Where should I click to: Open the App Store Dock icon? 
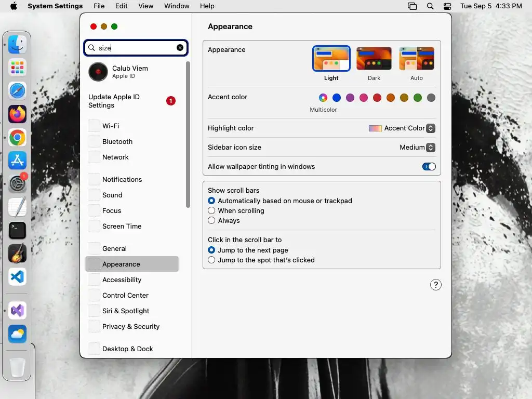coord(17,161)
